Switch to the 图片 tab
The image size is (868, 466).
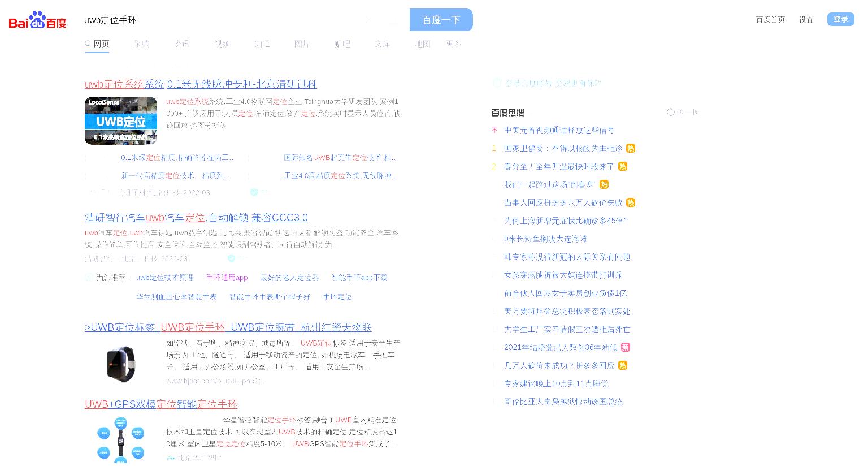pos(302,44)
